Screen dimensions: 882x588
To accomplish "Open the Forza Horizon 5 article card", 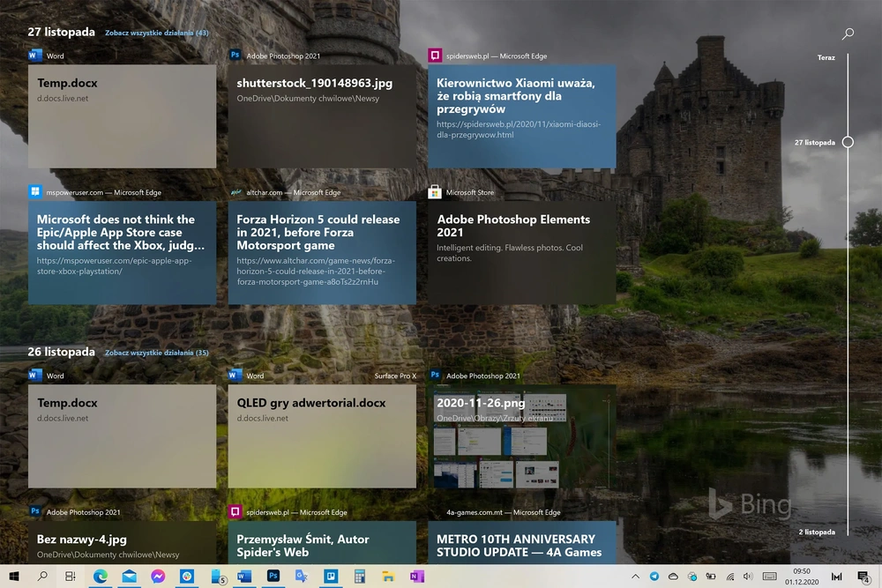I will pyautogui.click(x=322, y=253).
